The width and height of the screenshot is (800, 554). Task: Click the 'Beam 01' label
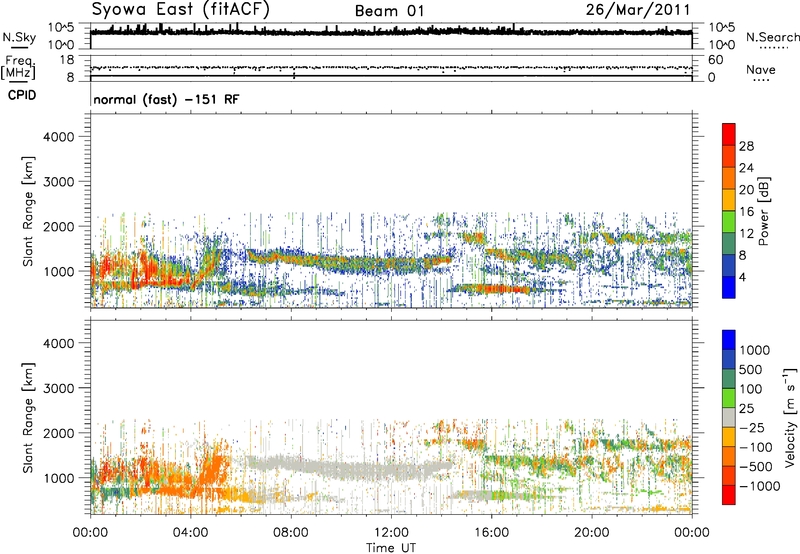(x=389, y=11)
